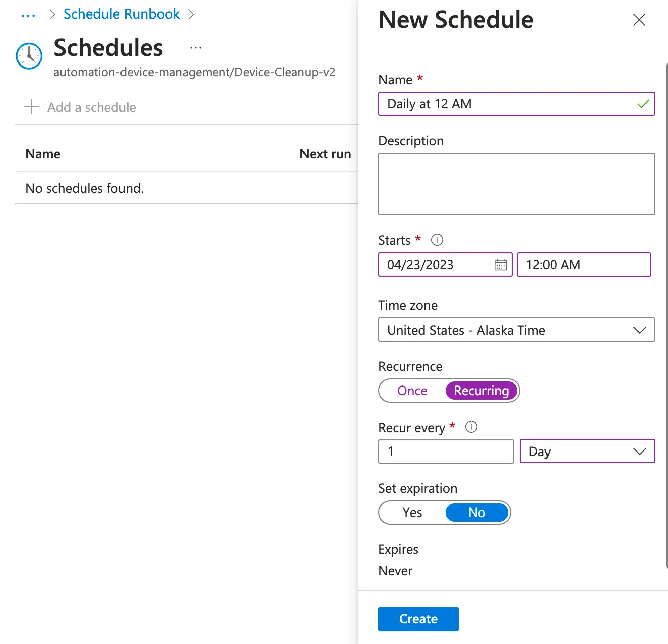Viewport: 668px width, 644px height.
Task: Open the Day recurrence unit dropdown
Action: 587,451
